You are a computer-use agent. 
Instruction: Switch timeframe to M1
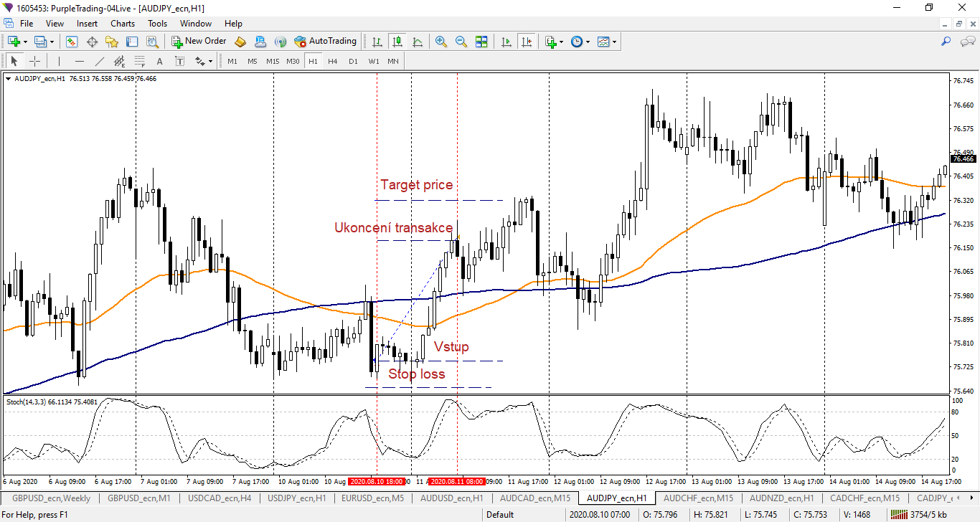232,61
